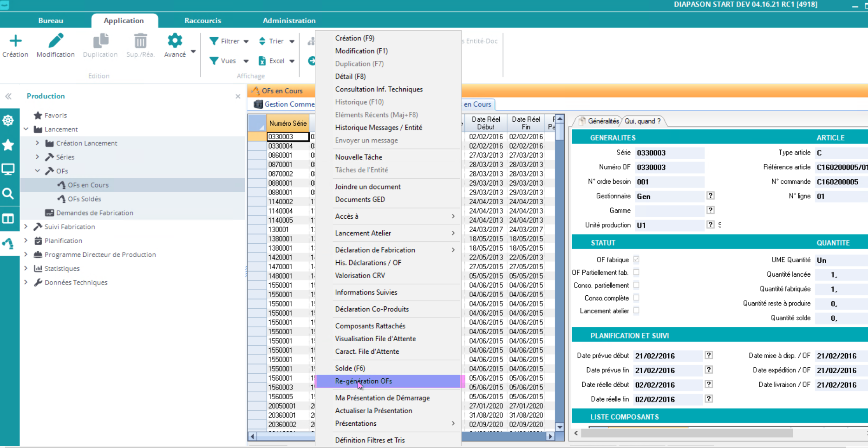Viewport: 868px width, 448px height.
Task: Click the search magnifier sidebar icon
Action: click(x=8, y=194)
